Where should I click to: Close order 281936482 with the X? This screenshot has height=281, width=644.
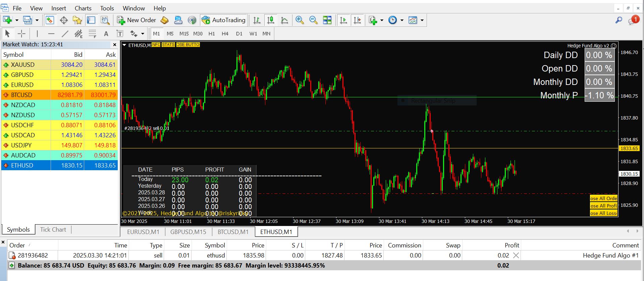(x=516, y=255)
